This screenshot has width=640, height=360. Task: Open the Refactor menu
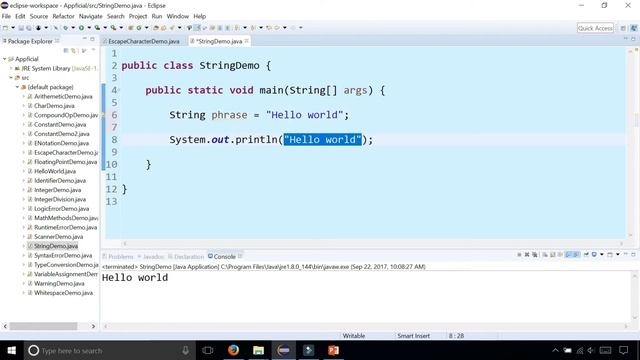point(63,16)
